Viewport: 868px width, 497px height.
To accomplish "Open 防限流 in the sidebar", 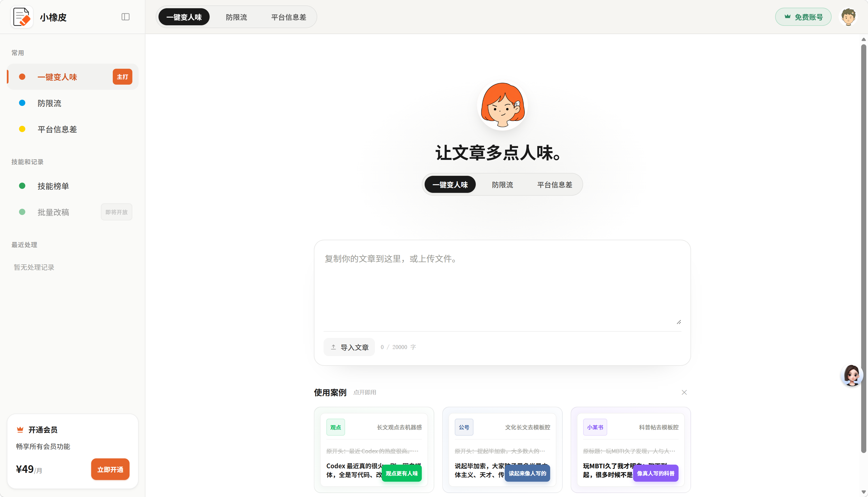I will point(73,103).
